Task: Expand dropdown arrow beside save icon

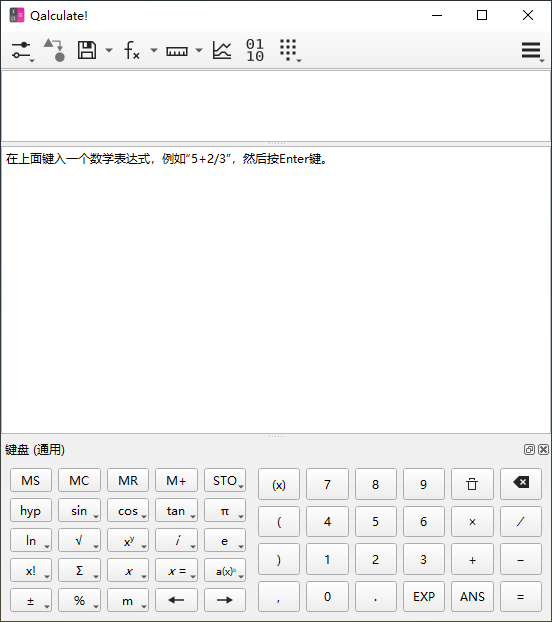Action: 109,50
